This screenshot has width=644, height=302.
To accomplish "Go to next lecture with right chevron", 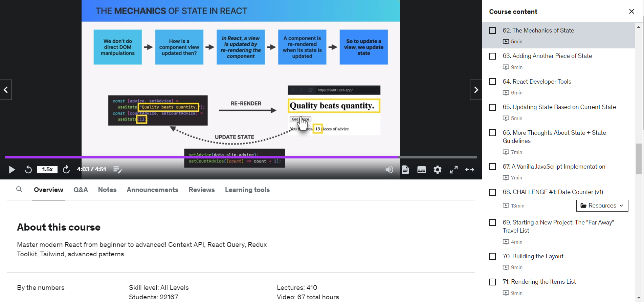I will [476, 90].
